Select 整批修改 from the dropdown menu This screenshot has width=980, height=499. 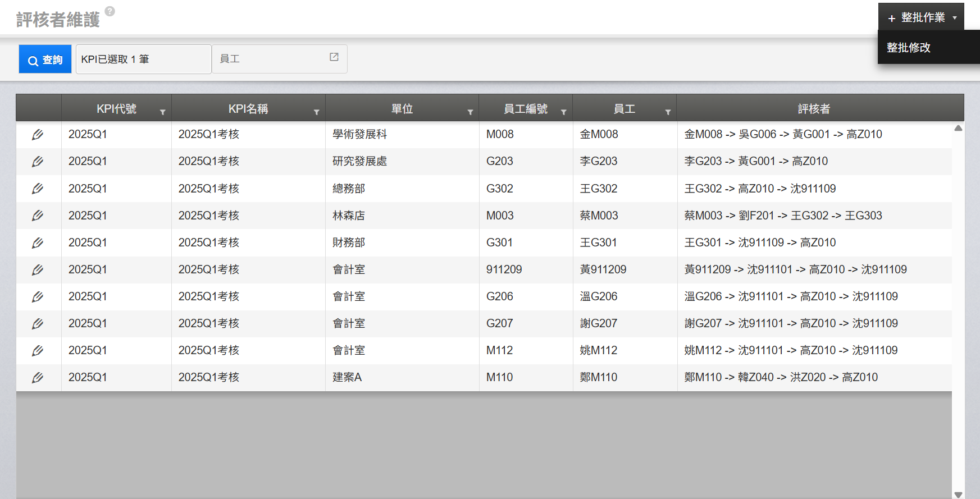pyautogui.click(x=909, y=48)
